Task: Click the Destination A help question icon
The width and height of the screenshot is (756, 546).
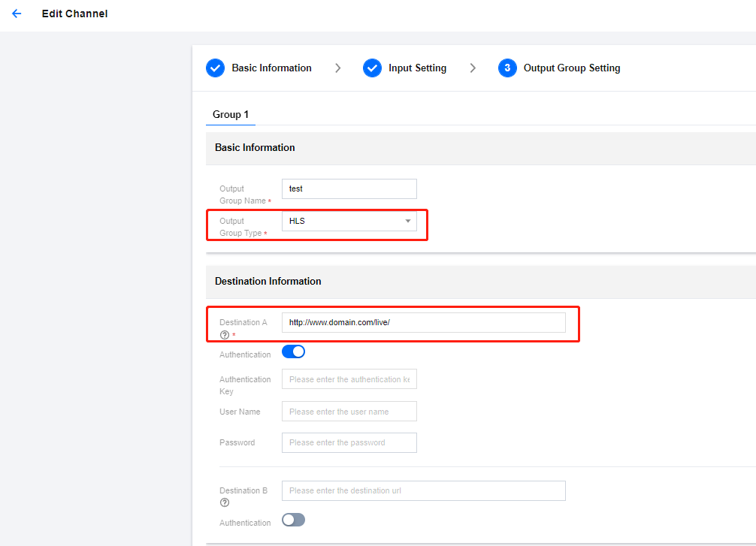Action: (x=224, y=335)
